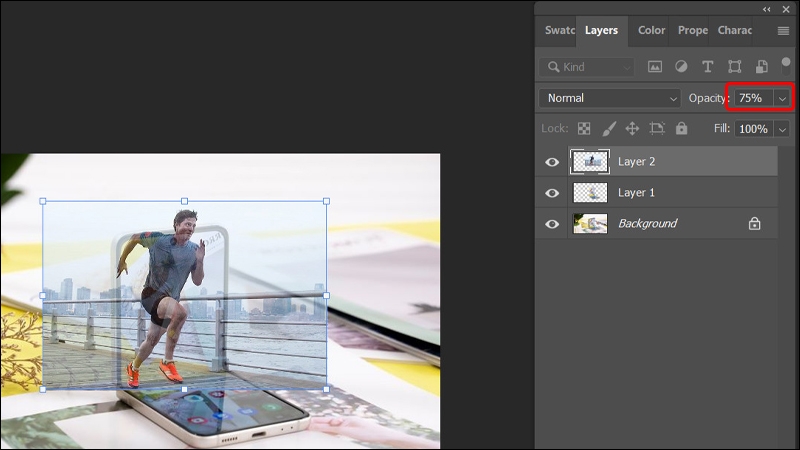Select the Layer 2 name
The height and width of the screenshot is (450, 800).
click(x=636, y=162)
